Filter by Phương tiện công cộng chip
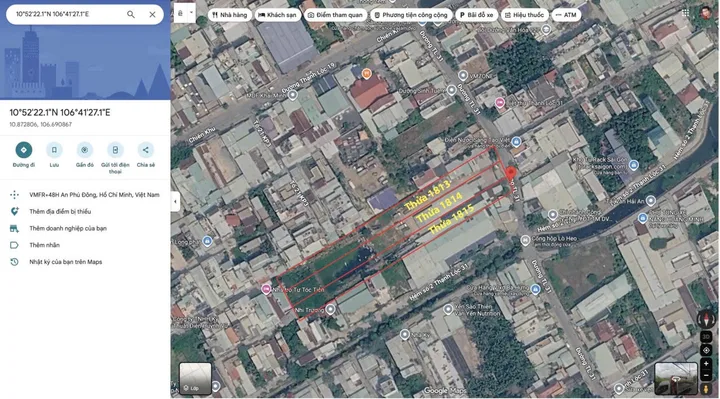Screen dimensions: 720x399 click(411, 15)
